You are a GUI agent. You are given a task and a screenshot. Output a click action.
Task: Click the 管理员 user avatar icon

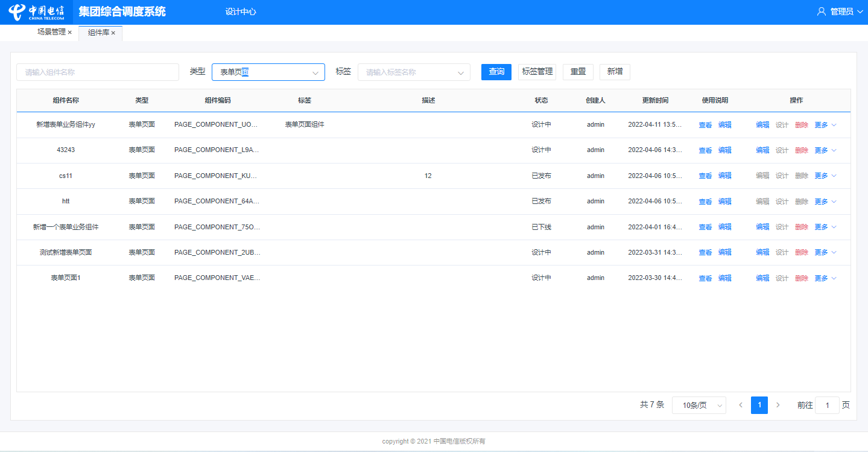click(x=821, y=11)
